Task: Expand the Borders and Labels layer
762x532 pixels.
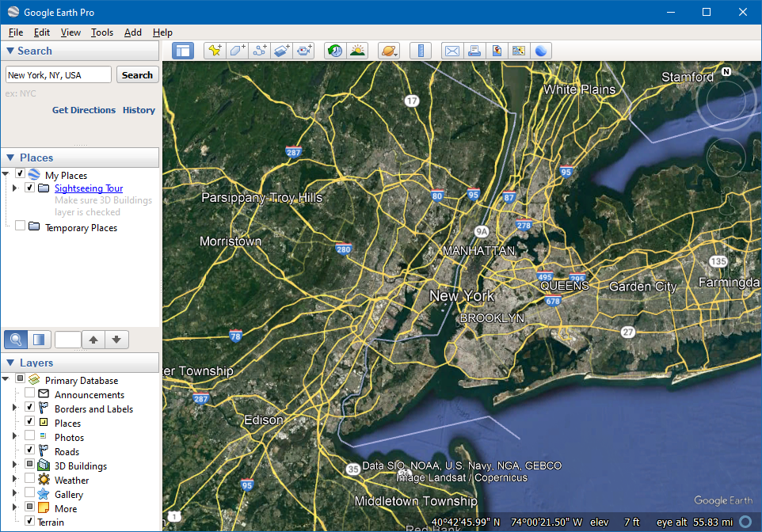Action: (14, 408)
